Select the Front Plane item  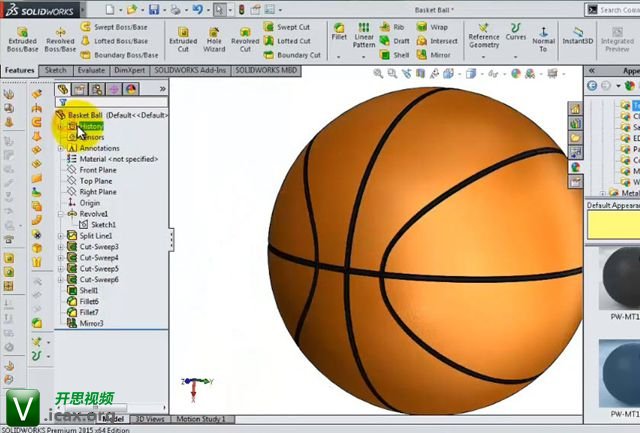[97, 169]
